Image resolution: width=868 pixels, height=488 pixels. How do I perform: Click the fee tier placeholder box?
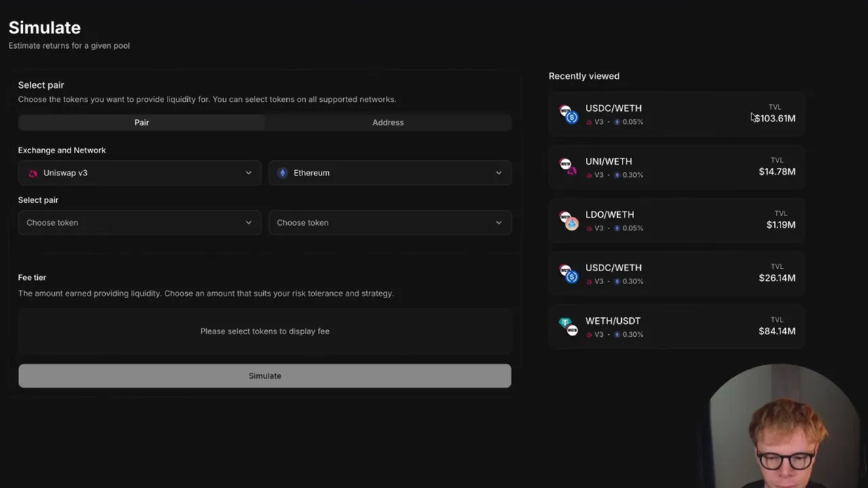click(x=264, y=331)
